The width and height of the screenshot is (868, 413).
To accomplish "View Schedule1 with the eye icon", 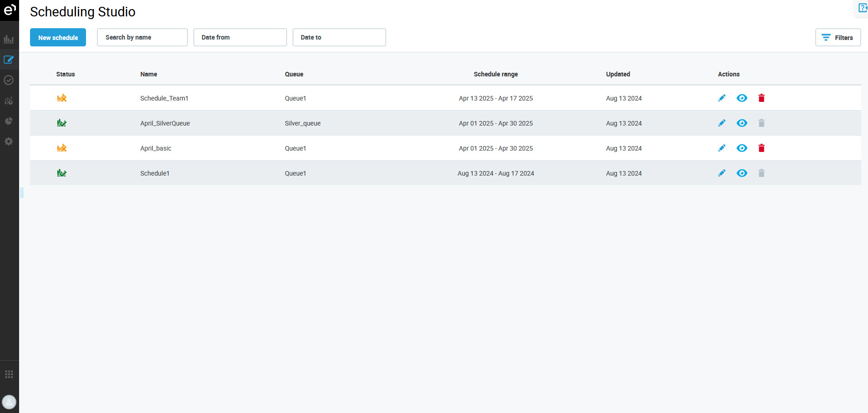I will coord(742,173).
